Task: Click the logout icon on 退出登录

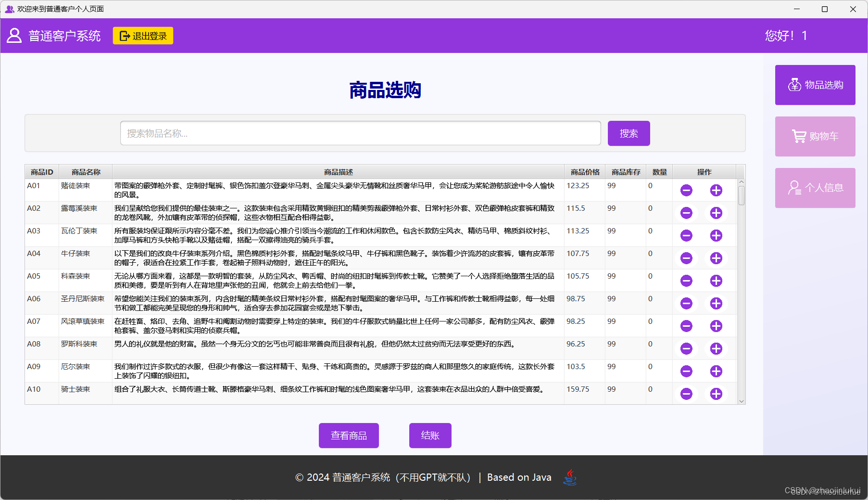Action: 124,35
